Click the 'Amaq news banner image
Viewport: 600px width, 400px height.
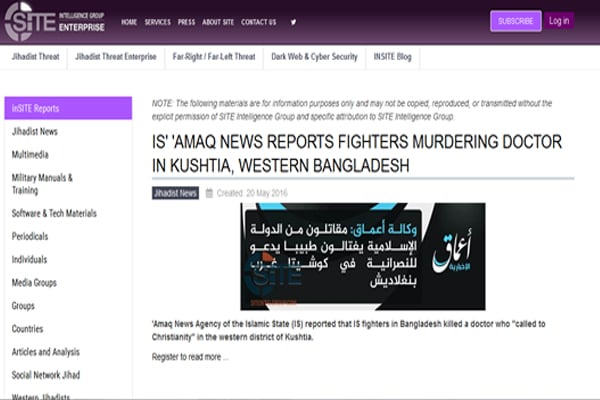pos(363,256)
